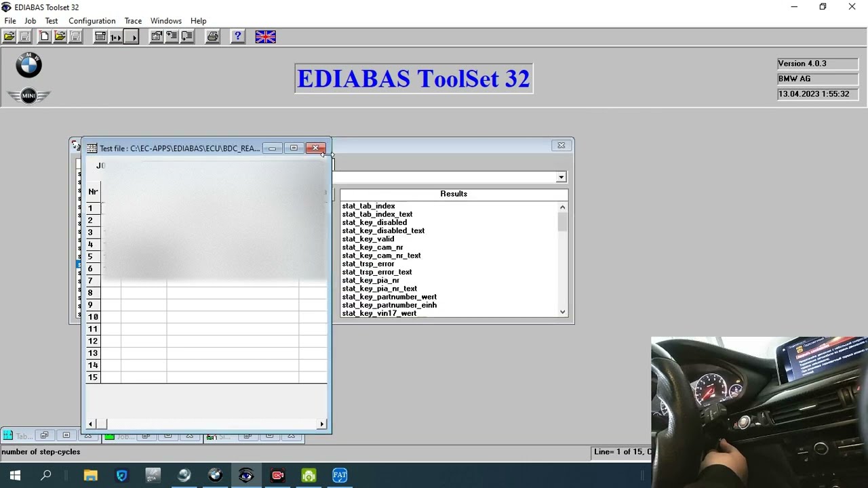Click the Version 4.0.3 field
The width and height of the screenshot is (868, 488).
818,64
